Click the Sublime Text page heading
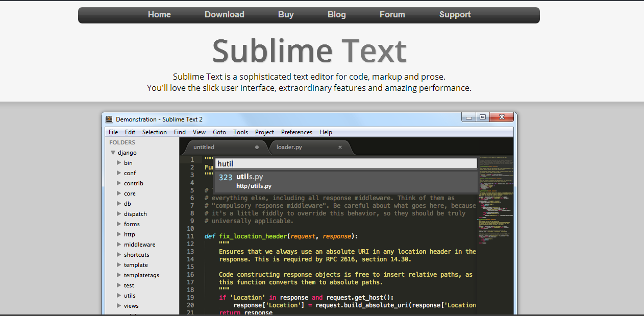The image size is (644, 316). tap(309, 51)
